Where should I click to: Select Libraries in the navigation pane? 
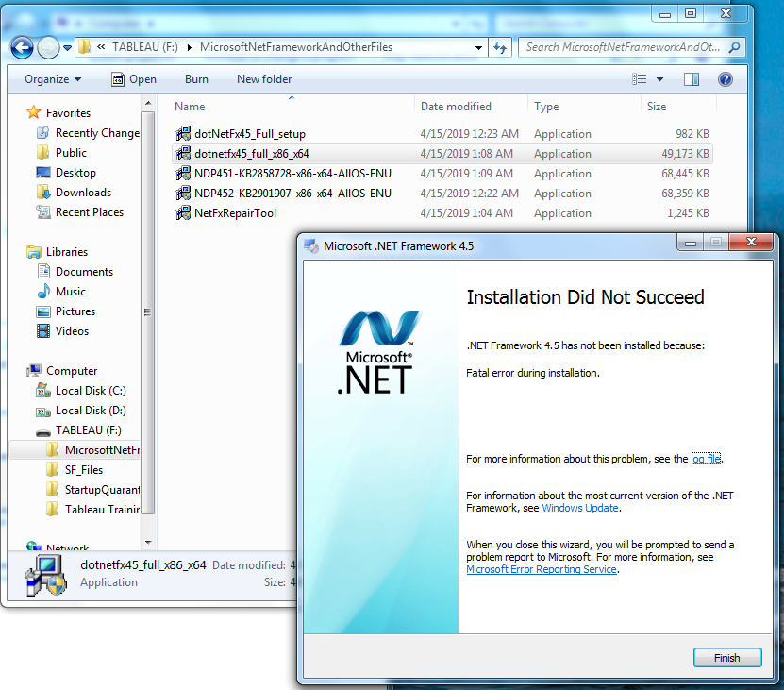click(58, 252)
